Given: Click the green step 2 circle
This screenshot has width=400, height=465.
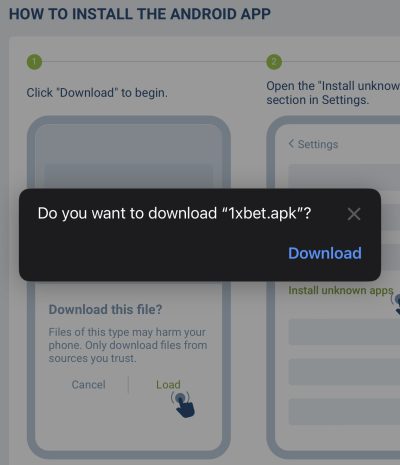Looking at the screenshot, I should pos(274,62).
